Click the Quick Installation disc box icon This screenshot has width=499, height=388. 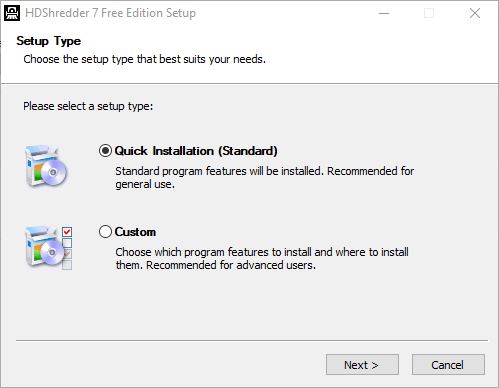click(46, 166)
